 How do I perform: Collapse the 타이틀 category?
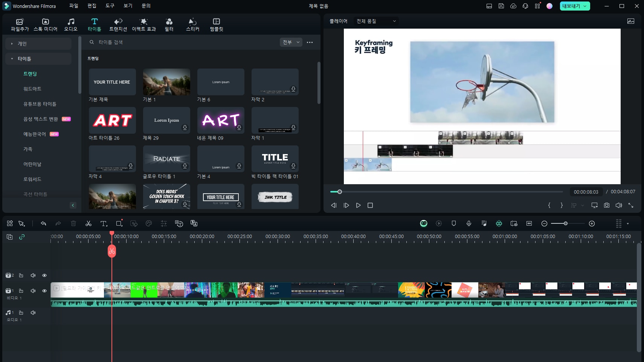pyautogui.click(x=38, y=59)
